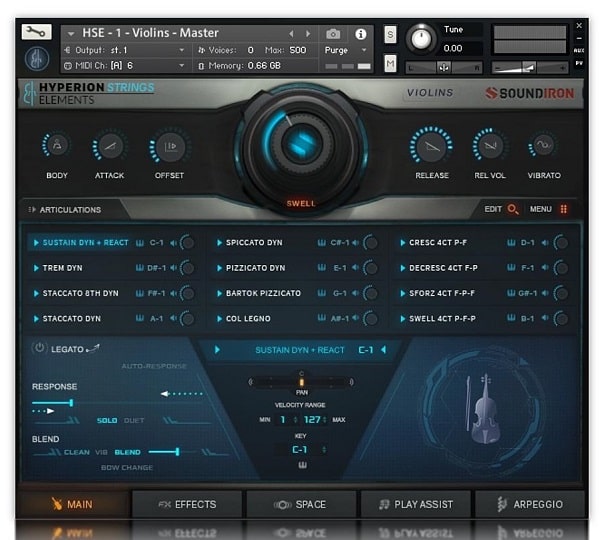Select the Bartok Pizzicato articulation

coord(263,294)
